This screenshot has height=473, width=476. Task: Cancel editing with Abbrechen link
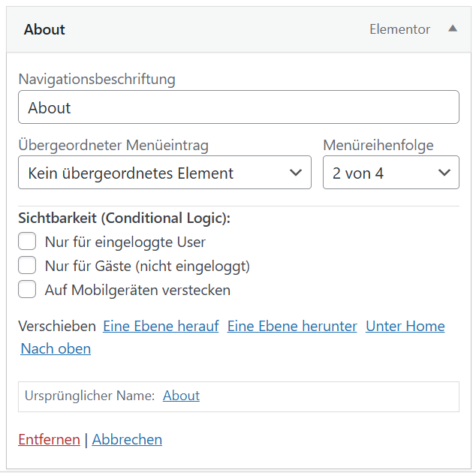pyautogui.click(x=127, y=439)
